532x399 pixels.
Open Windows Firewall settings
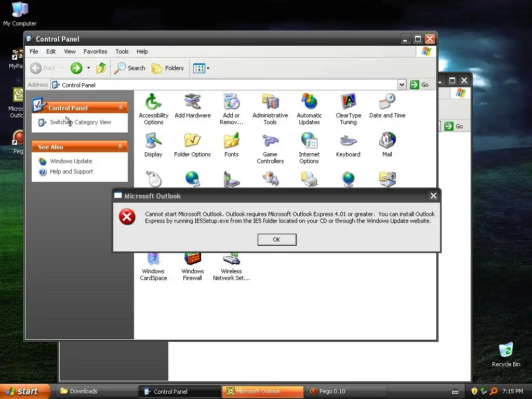click(x=192, y=268)
